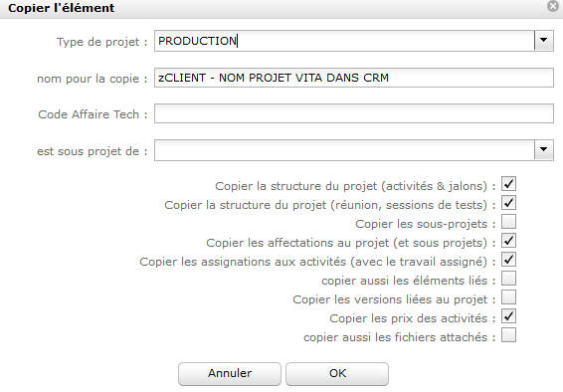This screenshot has width=563, height=392.
Task: Check copier aussi les fichiers attachés
Action: click(x=508, y=335)
